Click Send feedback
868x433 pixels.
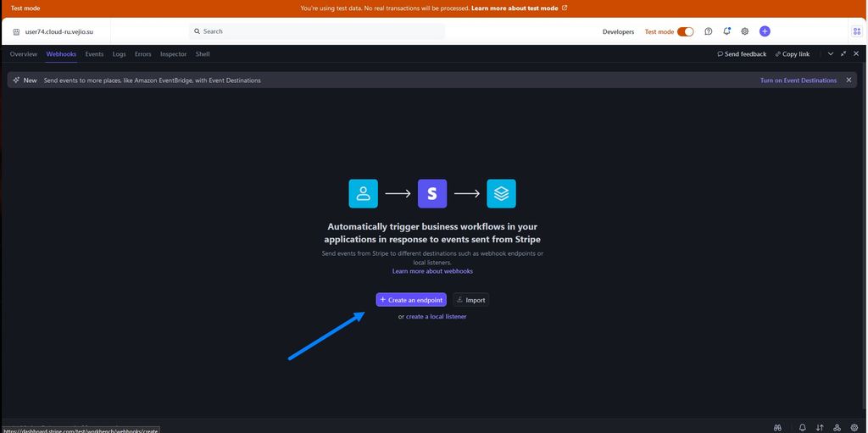point(742,53)
